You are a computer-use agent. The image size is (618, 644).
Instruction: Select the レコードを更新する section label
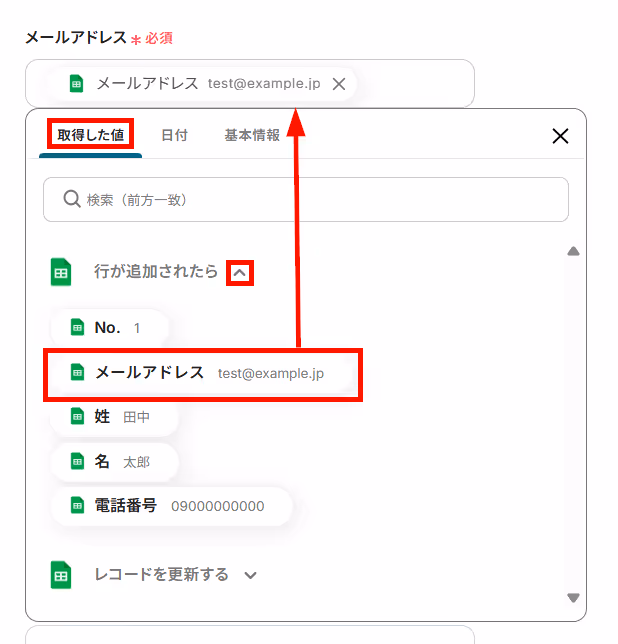pyautogui.click(x=161, y=575)
